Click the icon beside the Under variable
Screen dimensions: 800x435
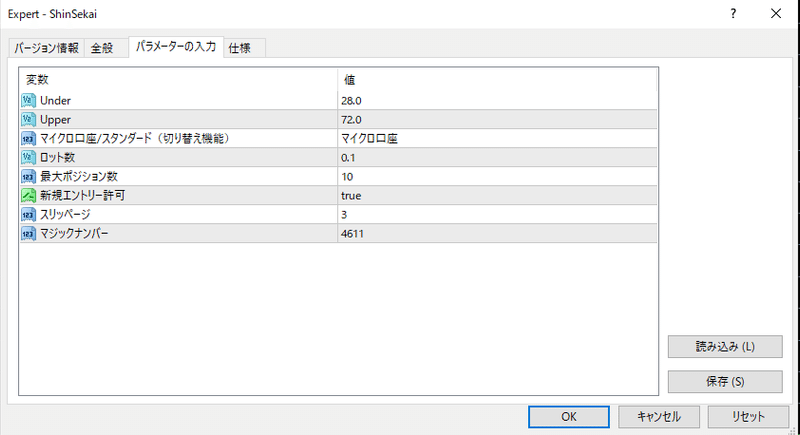pyautogui.click(x=29, y=101)
